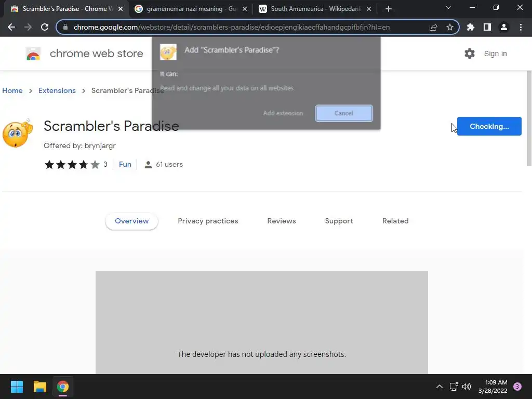Click the screenshot placeholder area
Screen dimensions: 532x399
tap(262, 322)
